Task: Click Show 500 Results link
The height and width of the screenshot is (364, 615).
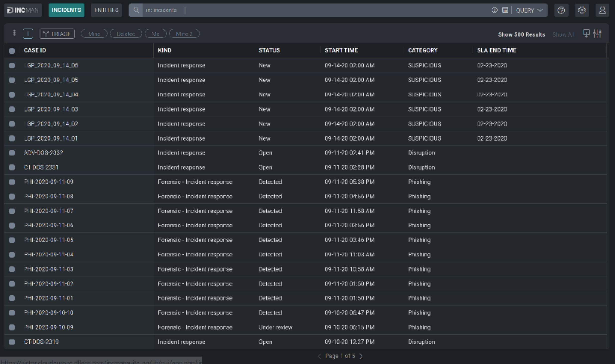Action: [x=521, y=34]
